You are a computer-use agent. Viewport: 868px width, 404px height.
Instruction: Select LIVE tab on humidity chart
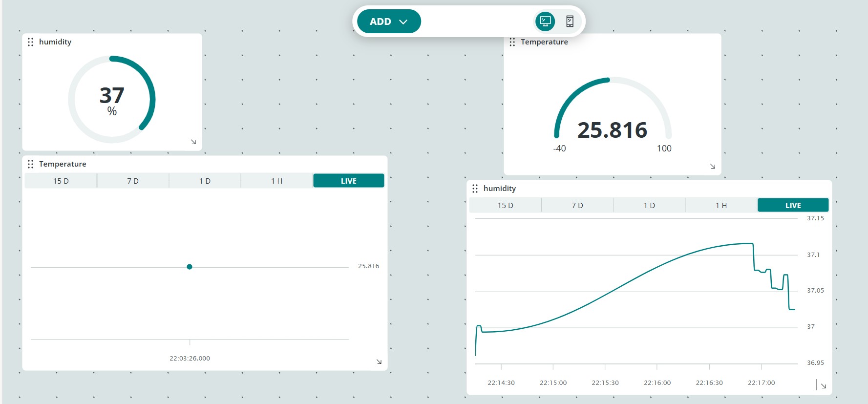(793, 205)
